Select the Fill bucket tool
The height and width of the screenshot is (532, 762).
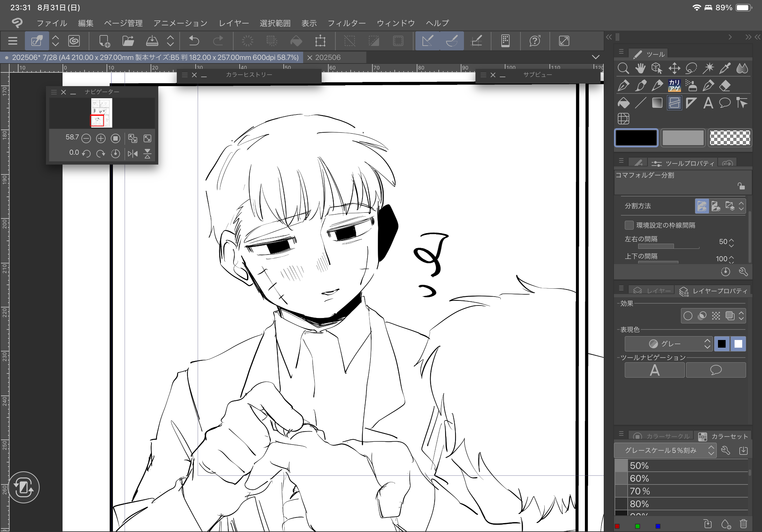click(x=623, y=103)
